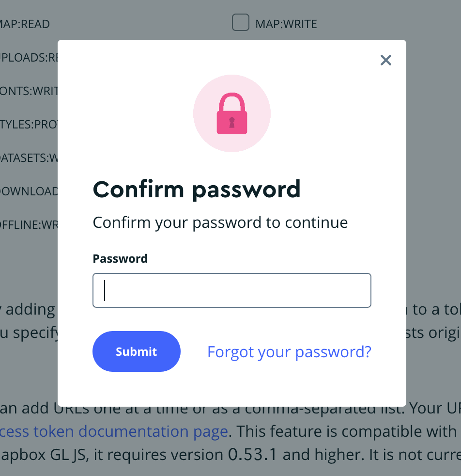
Task: Select the MAP:READ scope label
Action: coord(25,24)
